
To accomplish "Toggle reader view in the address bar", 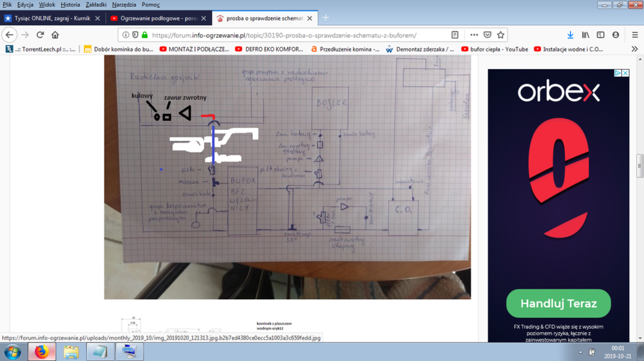I will pos(455,35).
